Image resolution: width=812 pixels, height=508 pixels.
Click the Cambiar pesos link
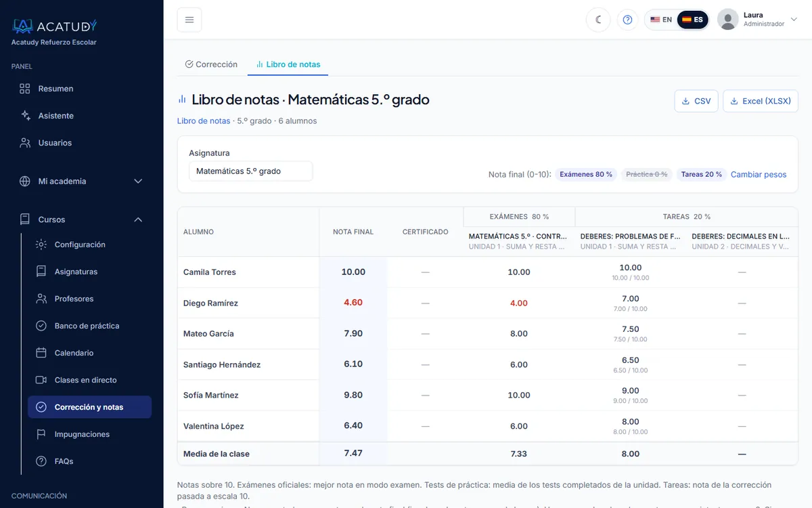759,174
